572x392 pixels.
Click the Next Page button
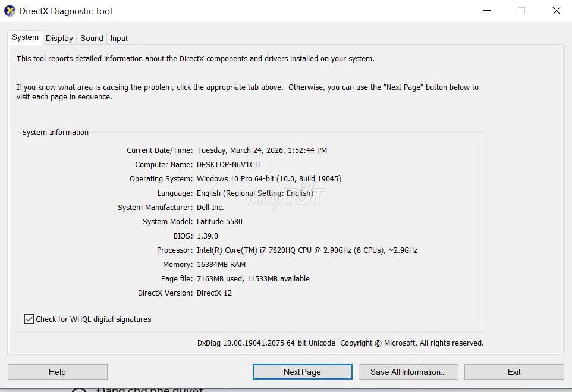[302, 372]
